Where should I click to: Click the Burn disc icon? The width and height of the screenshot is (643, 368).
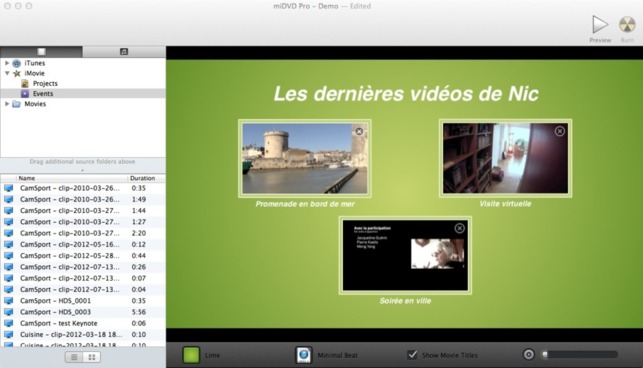click(x=627, y=25)
